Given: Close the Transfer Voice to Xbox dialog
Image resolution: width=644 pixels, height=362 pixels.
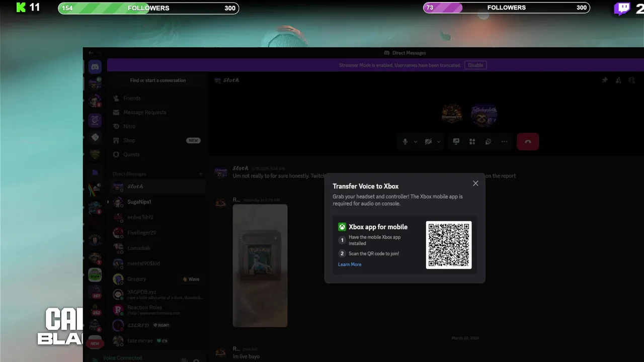Looking at the screenshot, I should [x=475, y=184].
